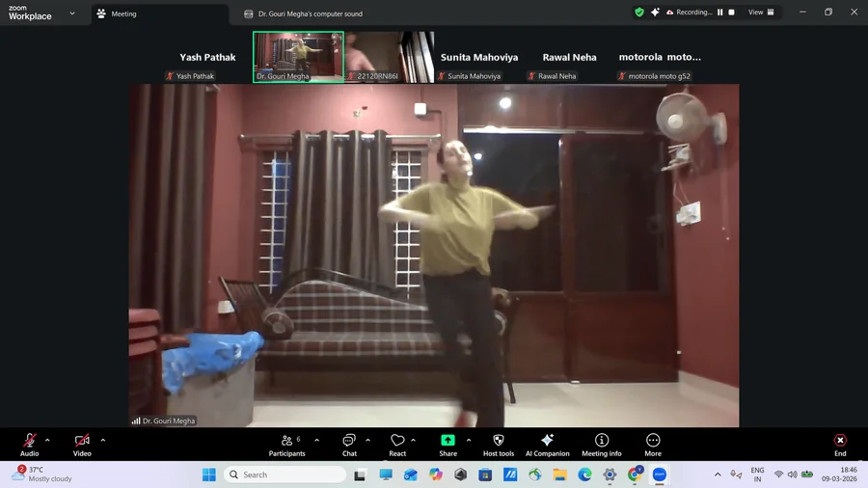
Task: Select motorola moto g52 participant tile
Action: pos(660,57)
